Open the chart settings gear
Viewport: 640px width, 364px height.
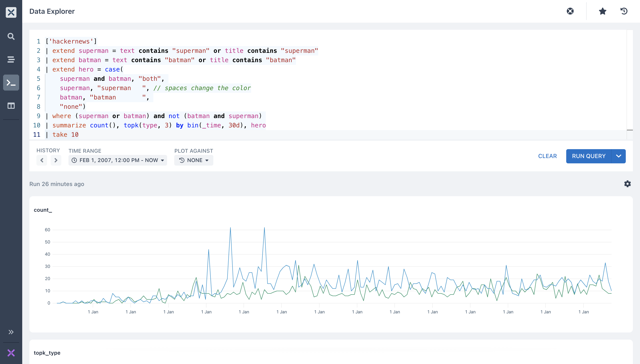pyautogui.click(x=628, y=184)
